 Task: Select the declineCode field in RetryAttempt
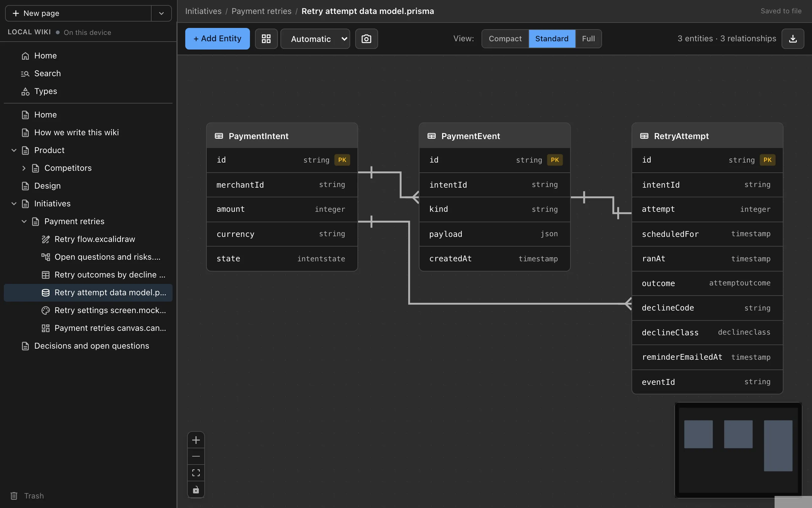point(707,308)
